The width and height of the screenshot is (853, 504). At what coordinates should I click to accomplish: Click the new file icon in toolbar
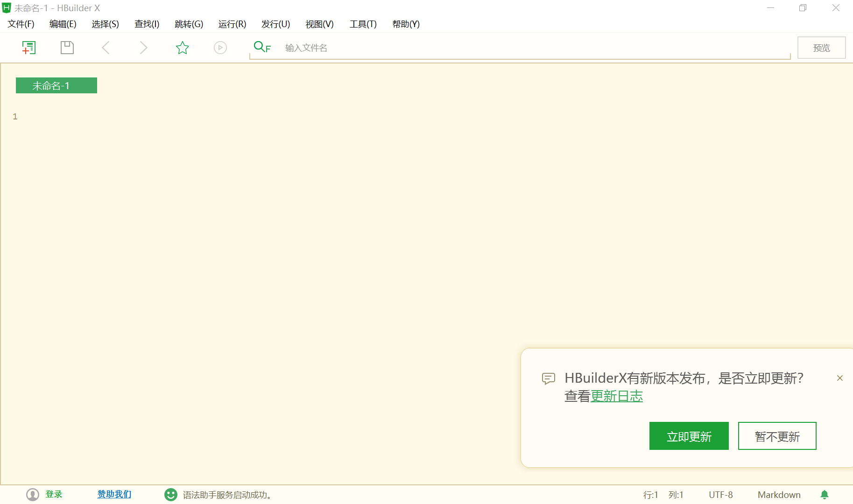click(29, 48)
